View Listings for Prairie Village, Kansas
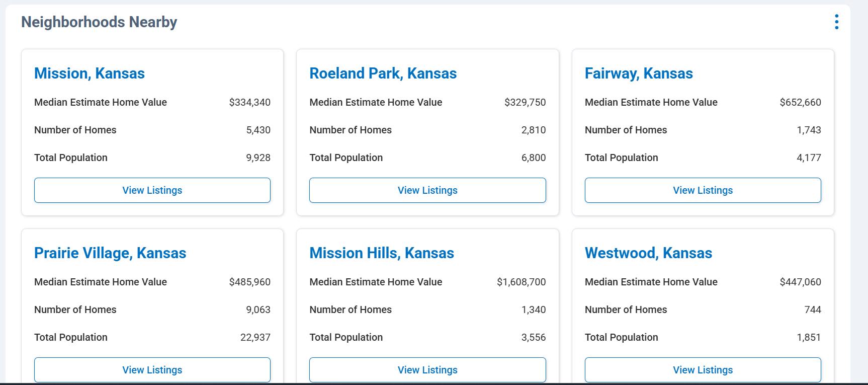The image size is (868, 385). tap(152, 370)
